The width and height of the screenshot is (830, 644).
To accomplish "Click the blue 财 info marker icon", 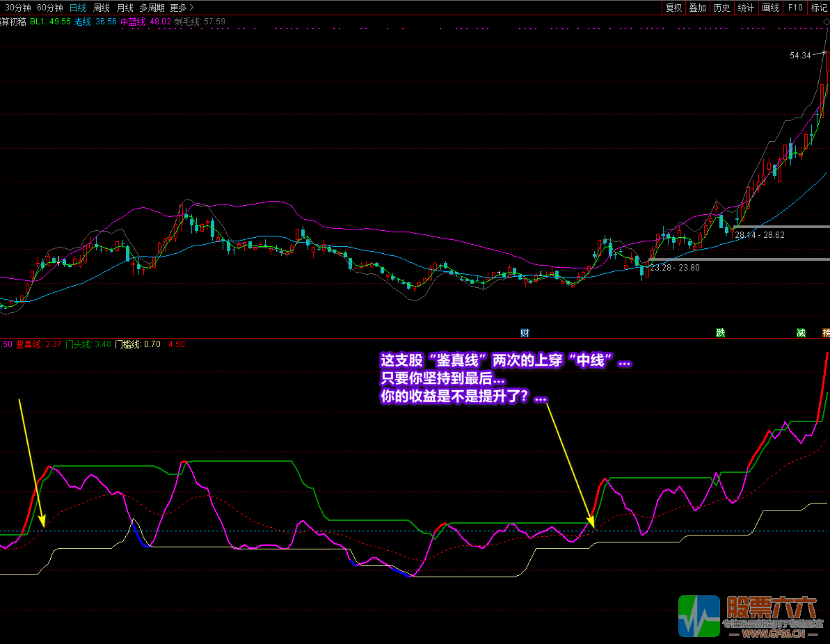I will coord(525,333).
